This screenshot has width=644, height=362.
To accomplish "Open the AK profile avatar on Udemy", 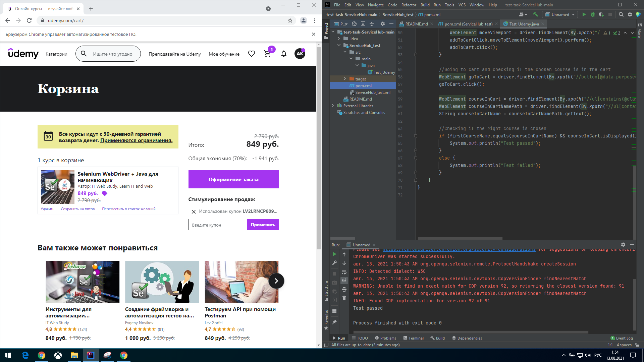I will tap(300, 54).
